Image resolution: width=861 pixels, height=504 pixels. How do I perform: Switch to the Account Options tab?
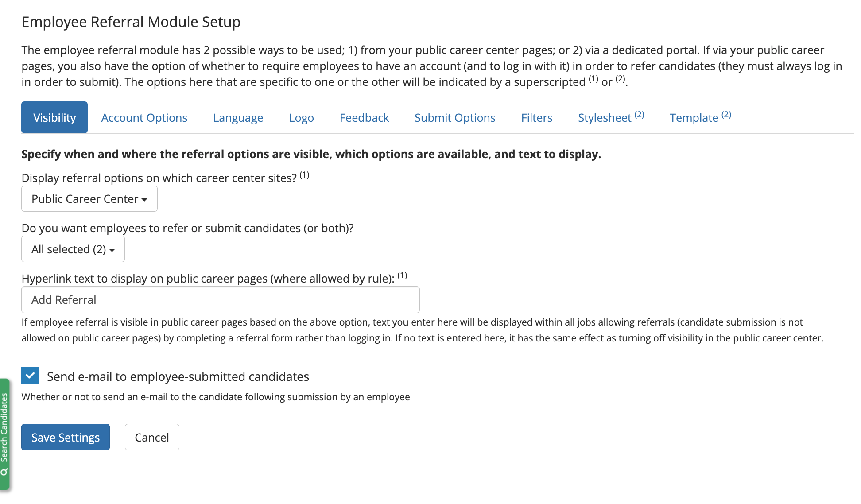144,118
